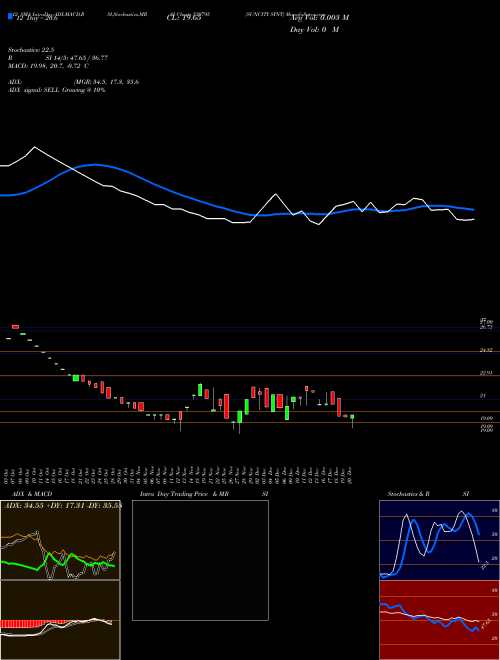The width and height of the screenshot is (500, 660).
Task: Click the blue 12 Day SMA legend square
Action: coord(10,16)
